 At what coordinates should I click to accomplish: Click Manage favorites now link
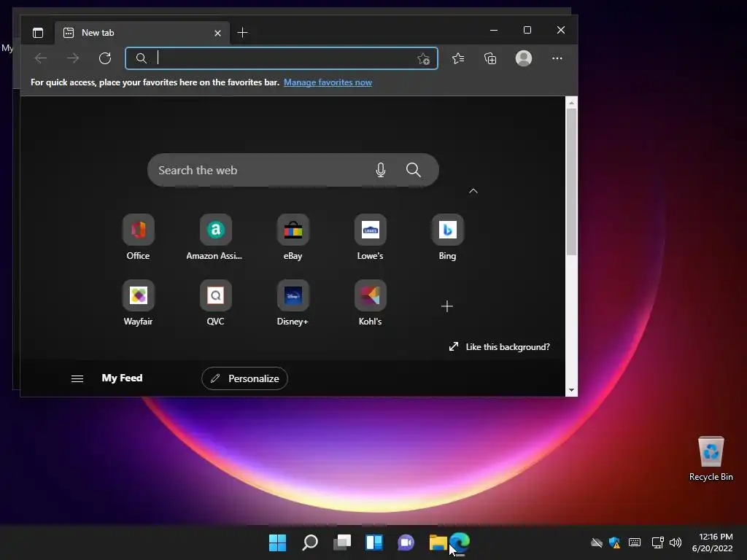point(328,82)
